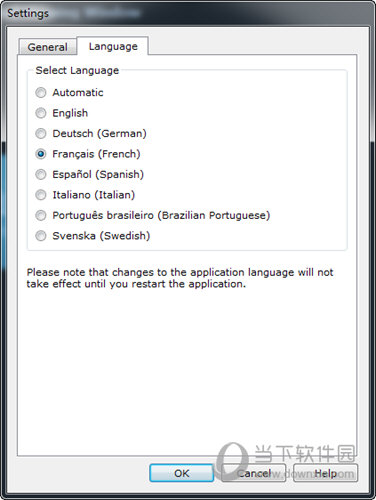Viewport: 376px width, 500px height.
Task: Click the Settings window title bar
Action: (188, 13)
